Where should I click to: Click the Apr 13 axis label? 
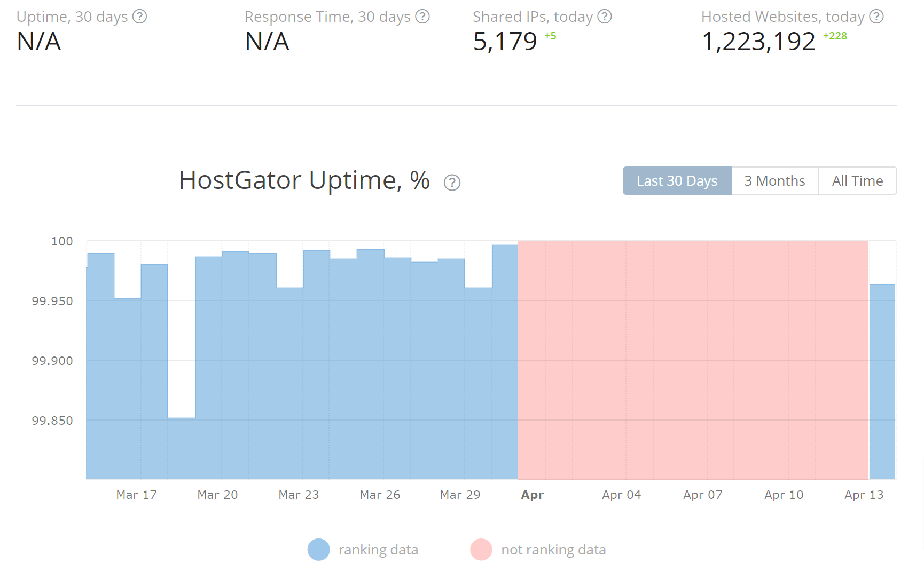click(864, 495)
